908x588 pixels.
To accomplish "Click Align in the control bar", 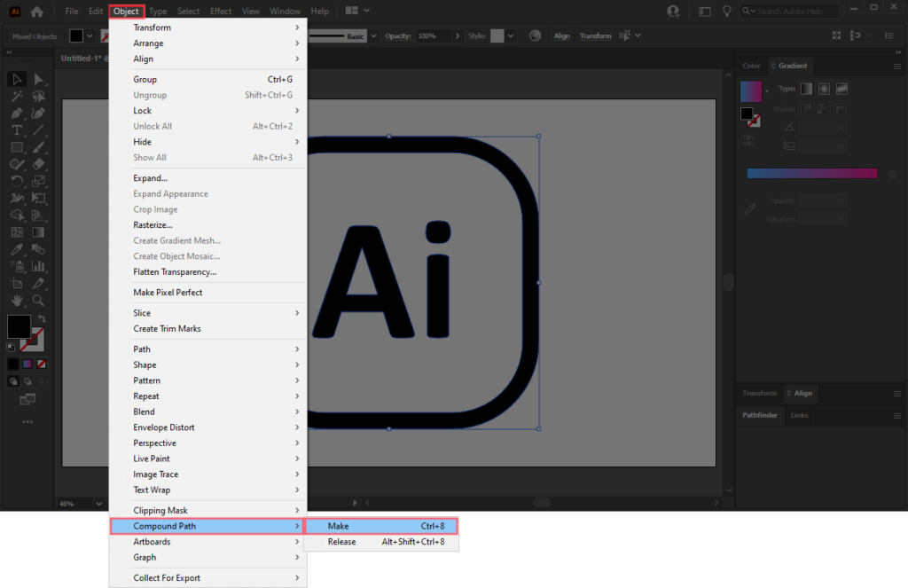I will 562,35.
